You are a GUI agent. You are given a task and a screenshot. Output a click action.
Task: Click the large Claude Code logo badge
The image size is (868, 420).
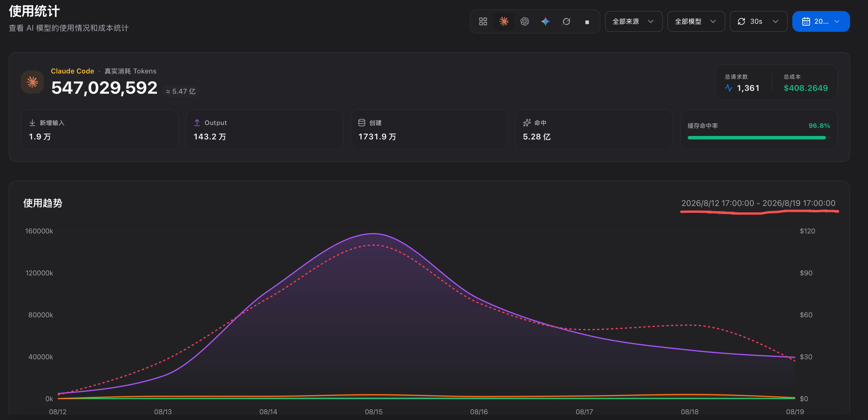pos(32,82)
